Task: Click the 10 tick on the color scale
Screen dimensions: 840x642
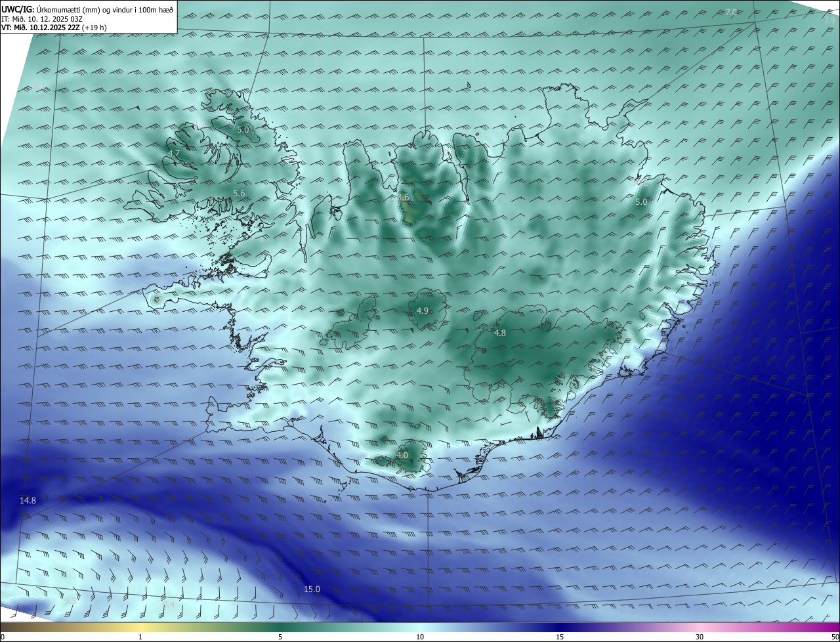Action: point(420,637)
